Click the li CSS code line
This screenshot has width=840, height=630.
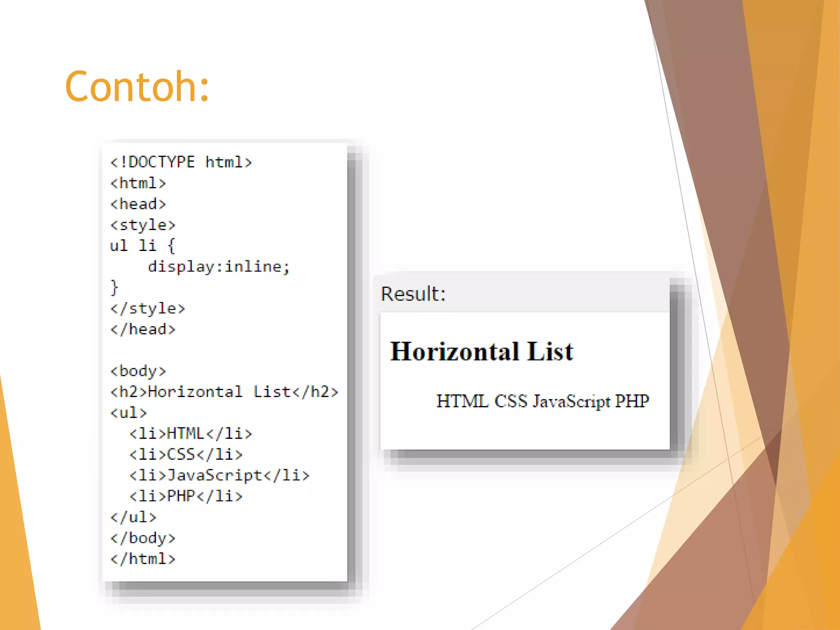(186, 455)
